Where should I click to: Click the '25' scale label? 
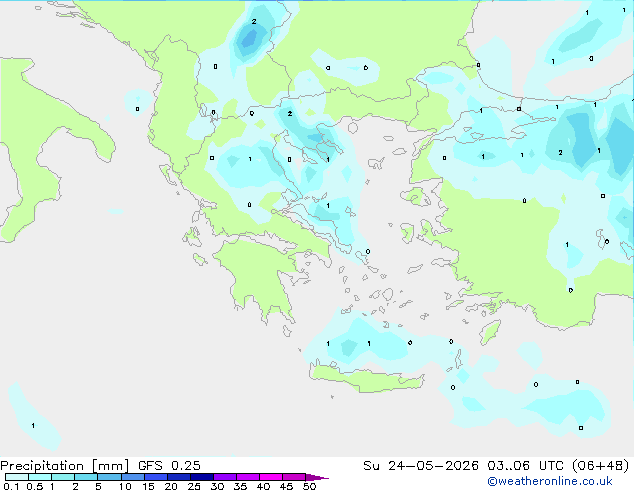coord(194,486)
